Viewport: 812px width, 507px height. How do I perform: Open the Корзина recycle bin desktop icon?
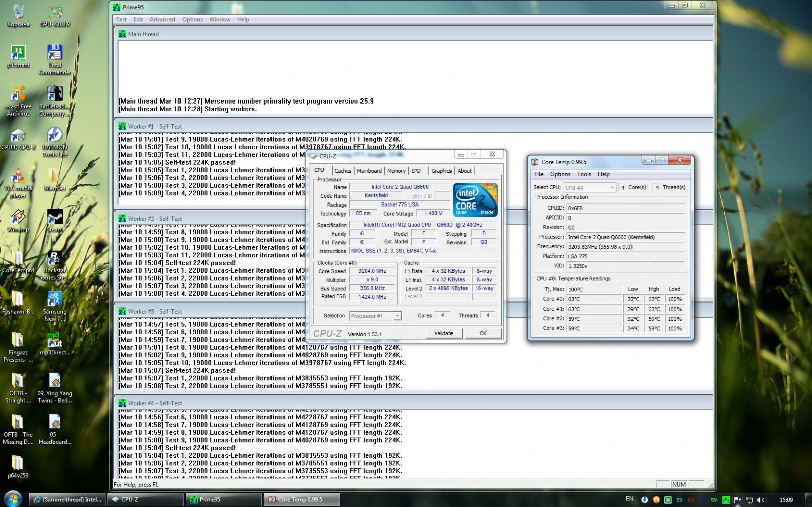pos(18,15)
